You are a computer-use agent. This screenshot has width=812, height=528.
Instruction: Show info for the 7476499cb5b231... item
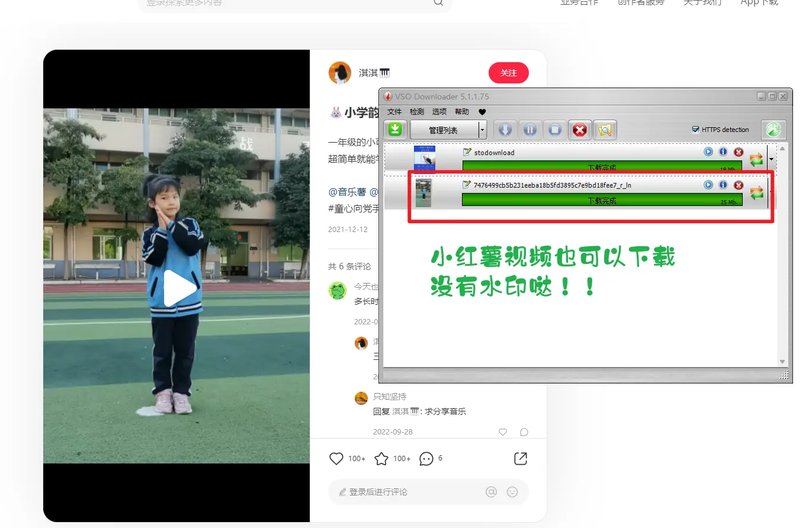pos(723,185)
